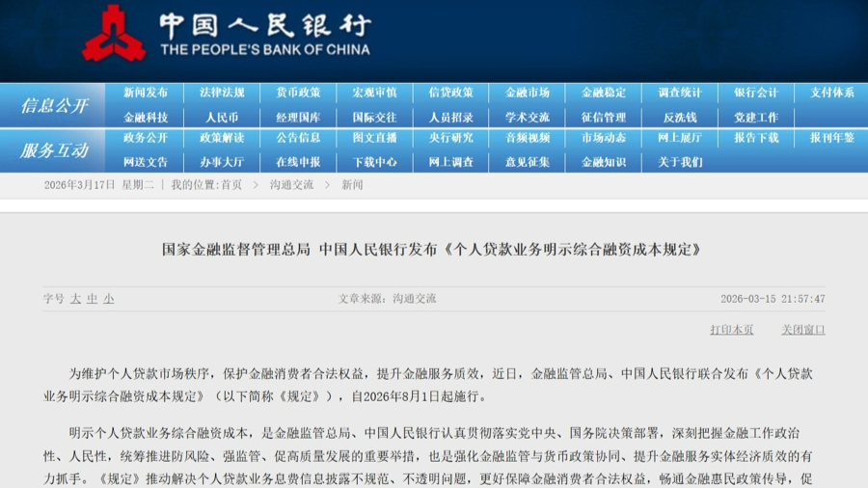
Task: Click the 打印本页 print link
Action: pyautogui.click(x=731, y=330)
